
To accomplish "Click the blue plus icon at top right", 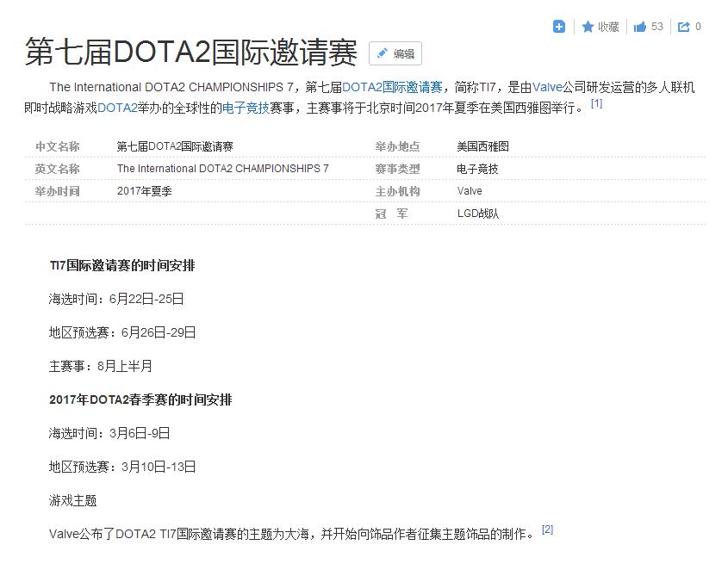I will tap(559, 27).
